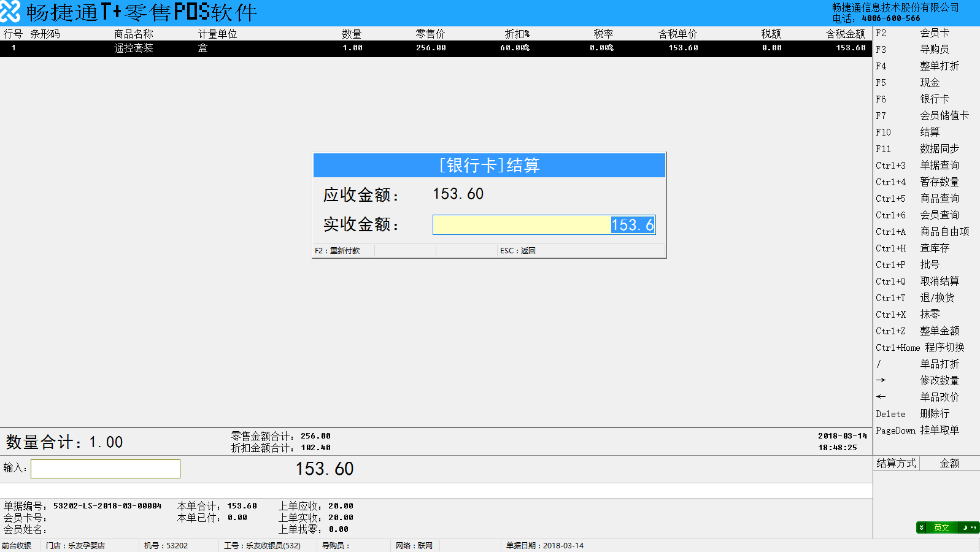
Task: Click F2 重新付款 in the dialog
Action: click(x=338, y=250)
